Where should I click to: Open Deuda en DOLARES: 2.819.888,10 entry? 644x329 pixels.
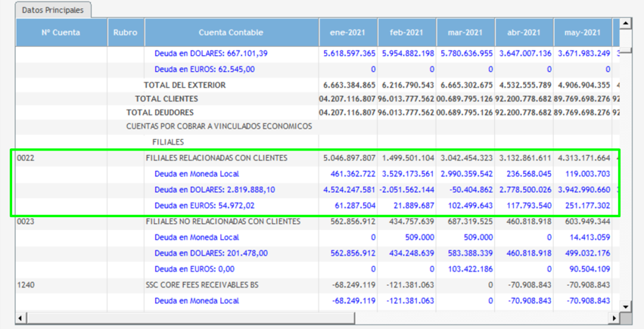(x=214, y=190)
